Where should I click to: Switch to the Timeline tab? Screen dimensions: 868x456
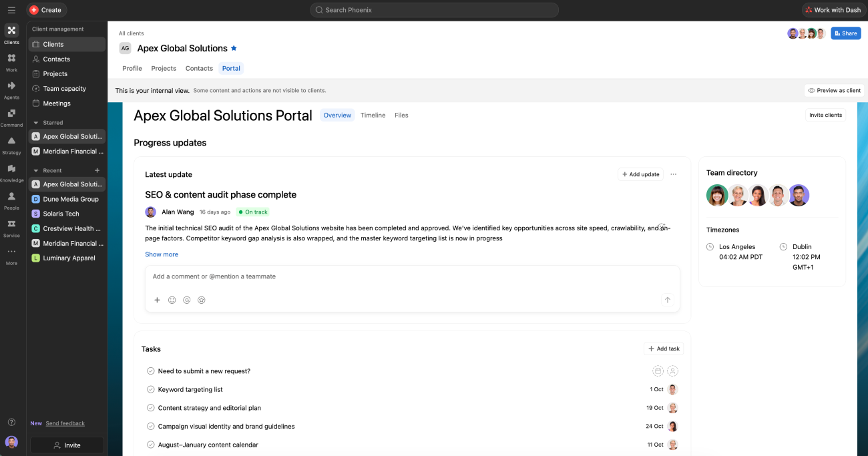373,116
